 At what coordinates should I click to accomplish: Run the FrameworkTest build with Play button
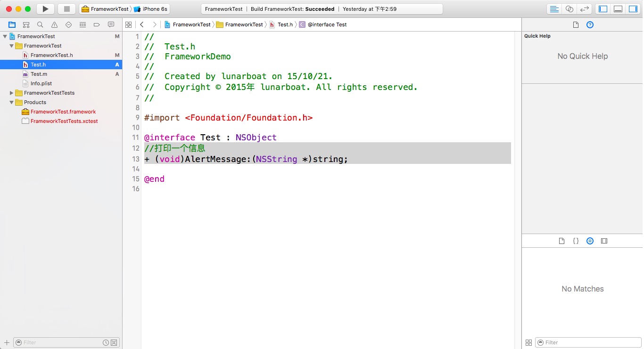pos(45,9)
